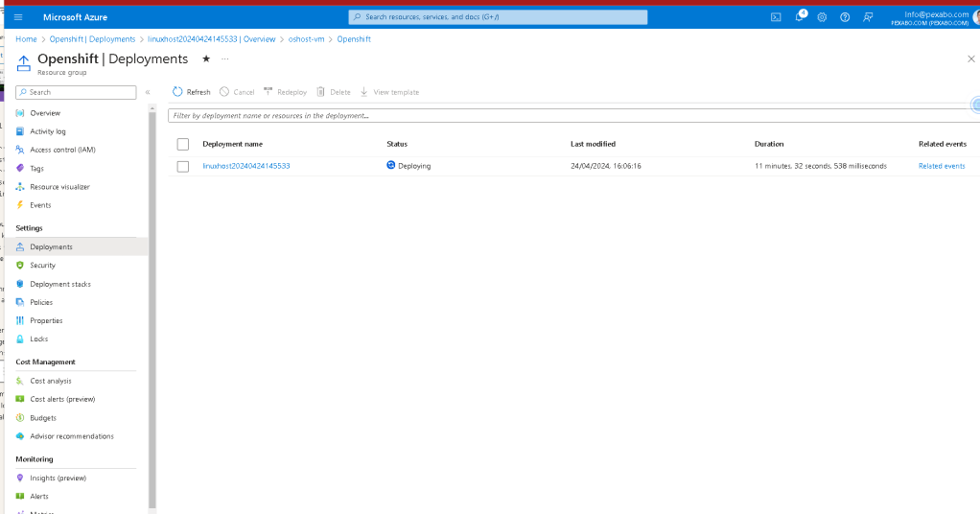Pin blade with the favorite star
Image resolution: width=980 pixels, height=514 pixels.
click(206, 58)
